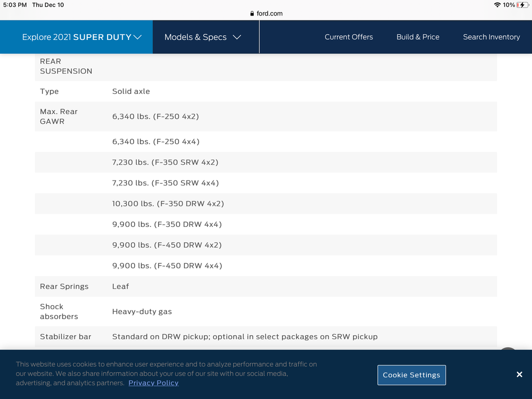Select '9,900 lbs. (F-350 DRW 4x4)' row

coord(266,224)
